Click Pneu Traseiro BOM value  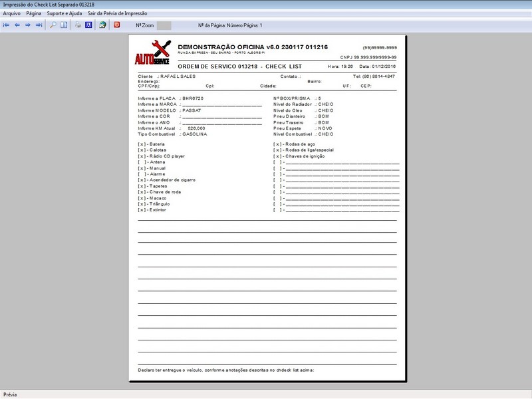coord(323,122)
